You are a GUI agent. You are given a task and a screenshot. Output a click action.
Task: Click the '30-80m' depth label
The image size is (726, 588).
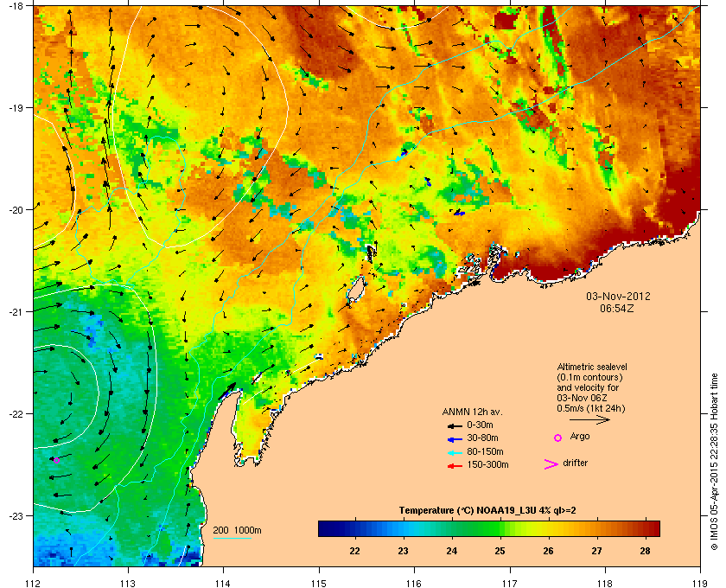point(482,438)
